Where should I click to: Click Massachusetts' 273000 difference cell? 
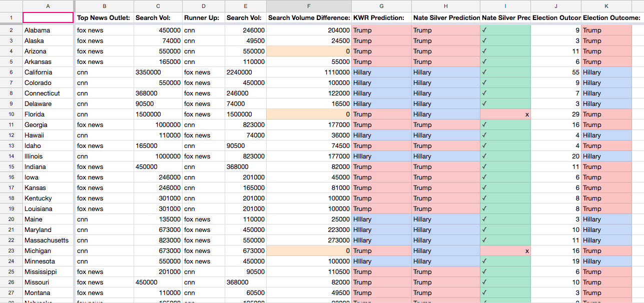click(309, 240)
